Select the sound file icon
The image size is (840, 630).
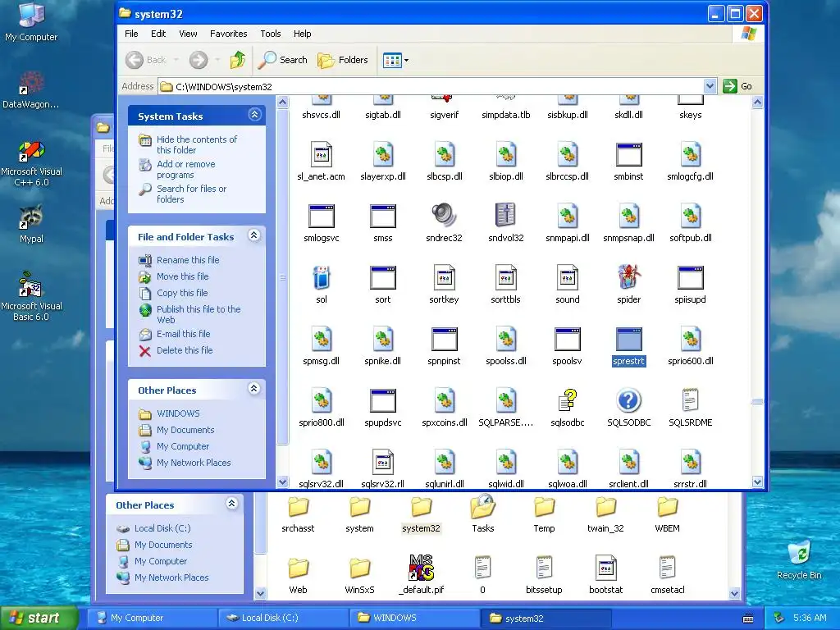[x=568, y=277]
